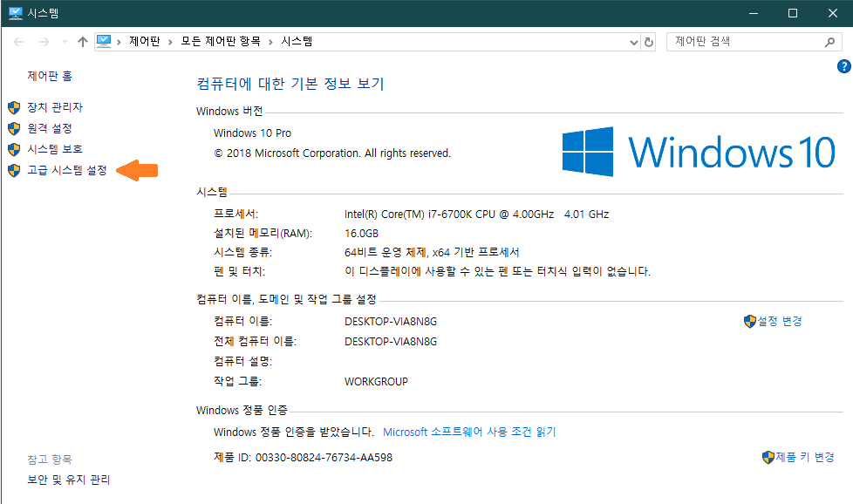Select 제어판 breadcrumb in address bar
This screenshot has width=853, height=504.
[145, 41]
